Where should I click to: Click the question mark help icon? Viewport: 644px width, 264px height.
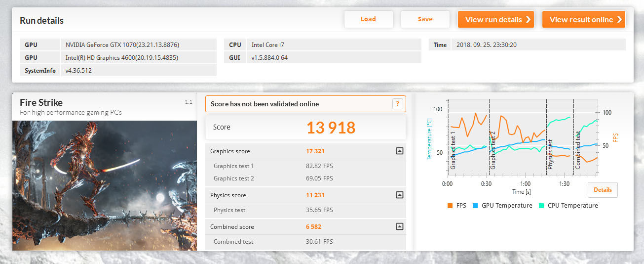point(397,104)
